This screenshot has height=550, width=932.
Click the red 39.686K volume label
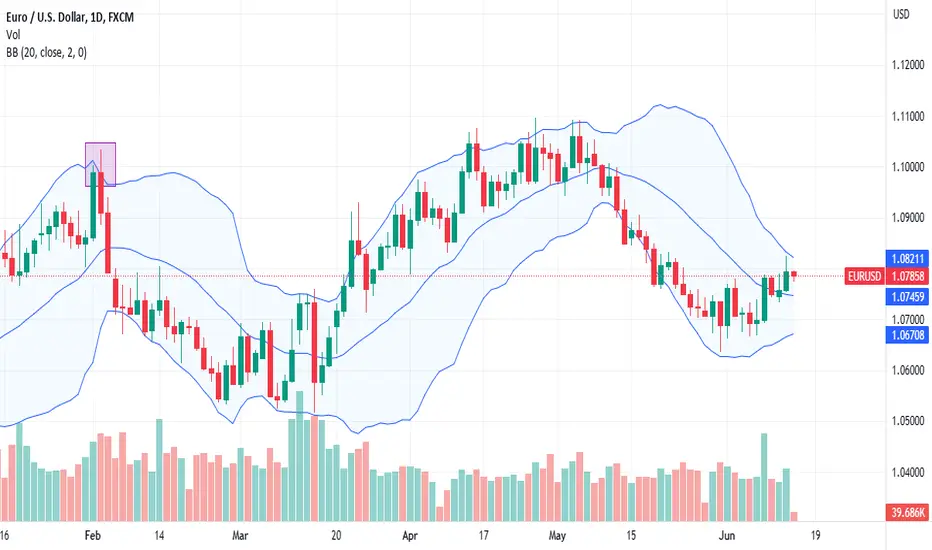pos(908,512)
